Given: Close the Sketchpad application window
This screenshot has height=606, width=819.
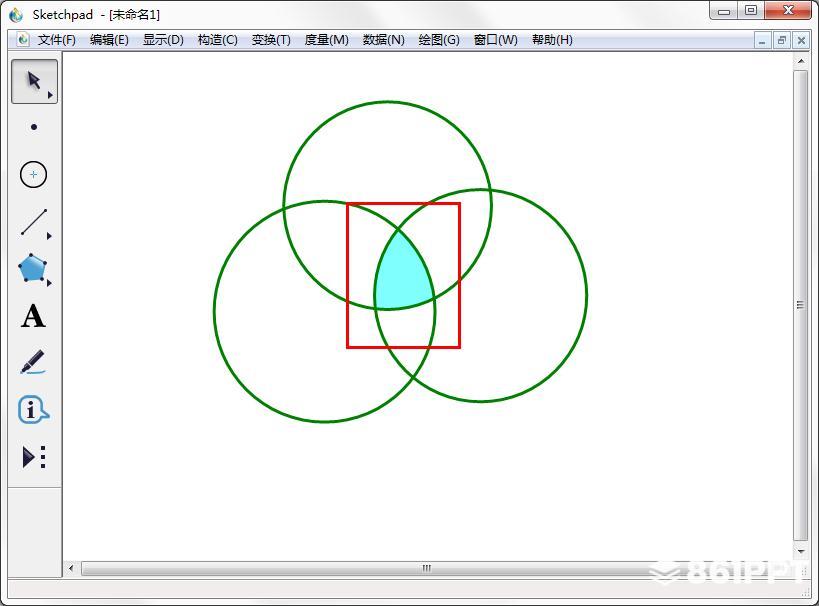Looking at the screenshot, I should point(788,11).
